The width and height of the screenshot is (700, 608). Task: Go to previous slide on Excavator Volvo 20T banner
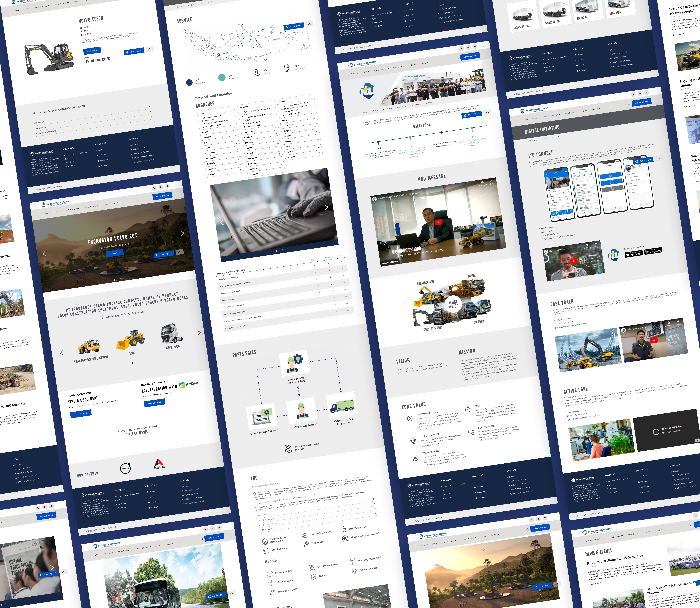tap(44, 253)
